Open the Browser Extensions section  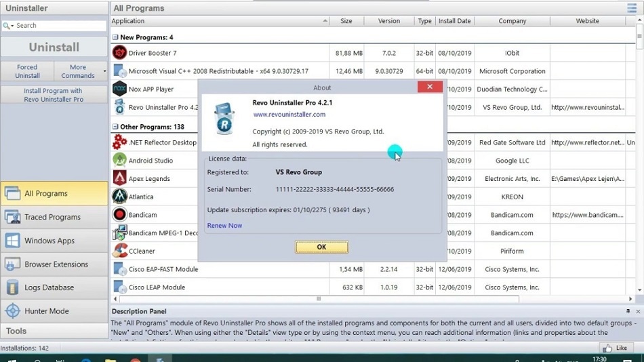pyautogui.click(x=54, y=264)
